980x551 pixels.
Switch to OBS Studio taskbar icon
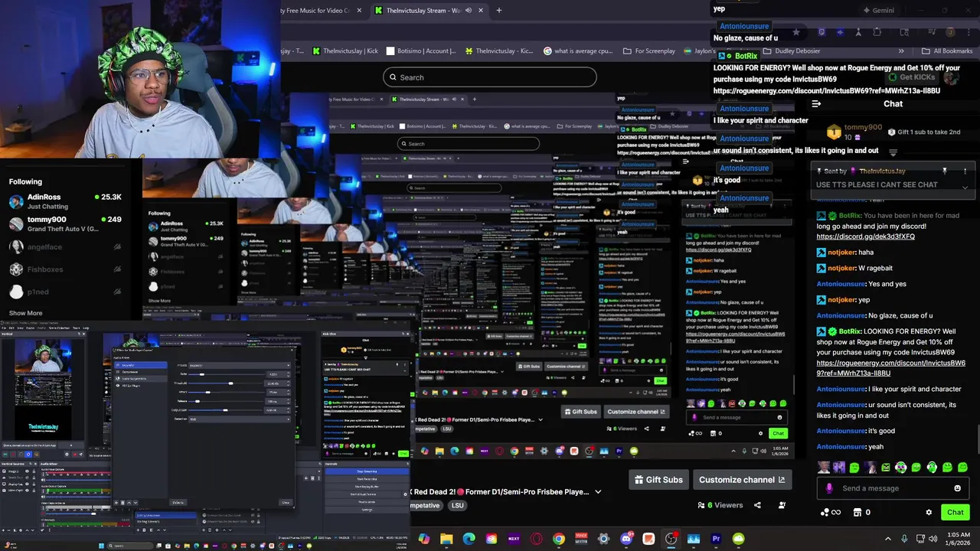tap(671, 539)
